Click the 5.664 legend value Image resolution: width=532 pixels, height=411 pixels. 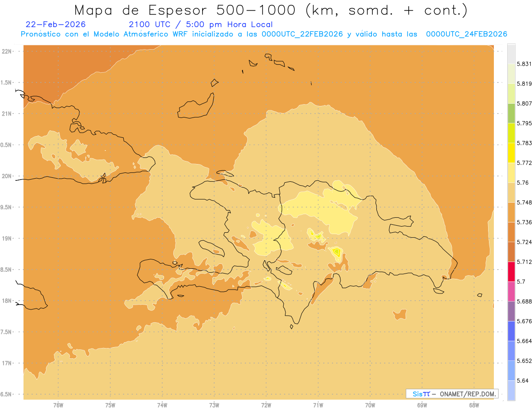coord(524,341)
